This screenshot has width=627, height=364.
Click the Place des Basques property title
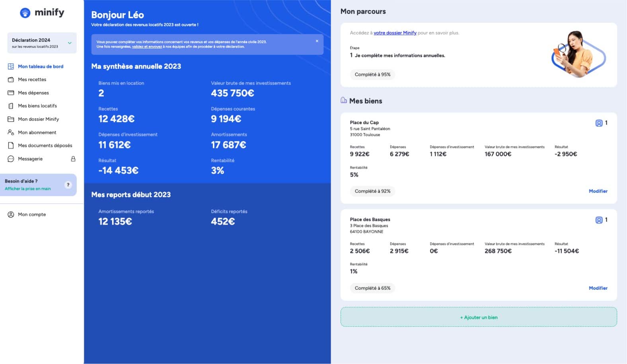(x=370, y=219)
